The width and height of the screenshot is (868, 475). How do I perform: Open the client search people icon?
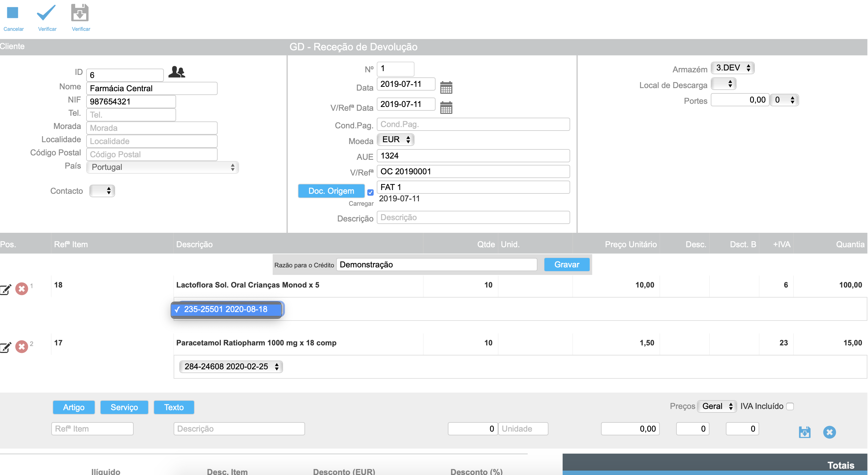point(176,72)
